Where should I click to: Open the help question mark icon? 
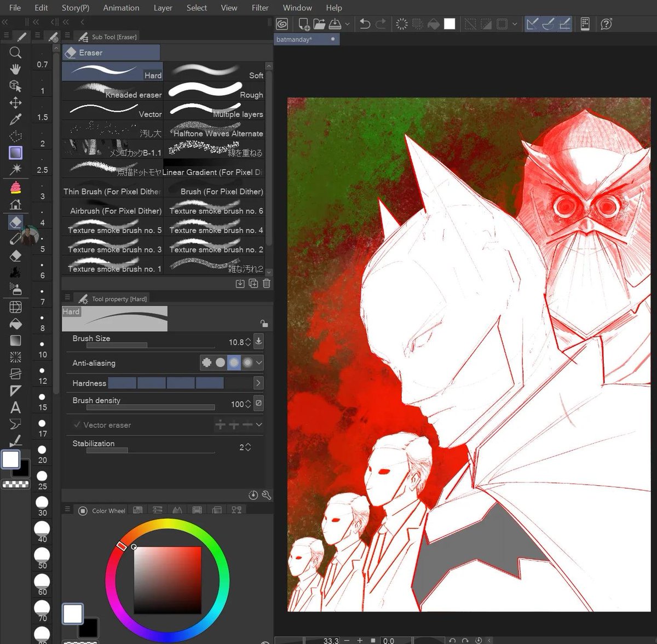[606, 24]
